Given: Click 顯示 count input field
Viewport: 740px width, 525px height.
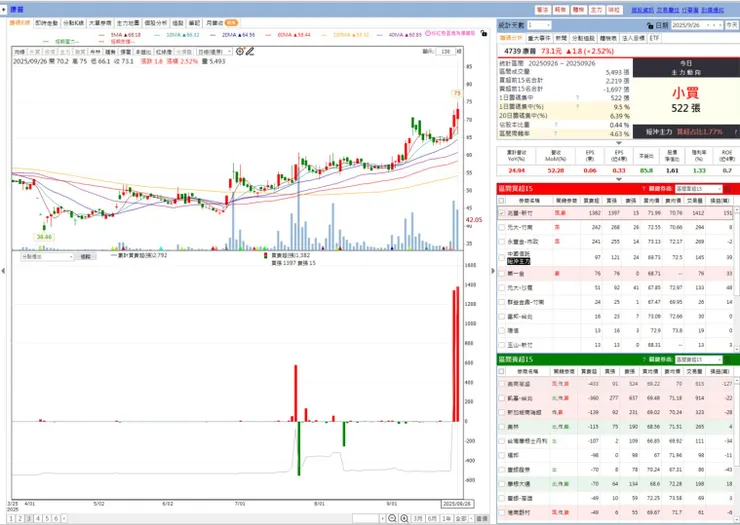Looking at the screenshot, I should click(445, 51).
